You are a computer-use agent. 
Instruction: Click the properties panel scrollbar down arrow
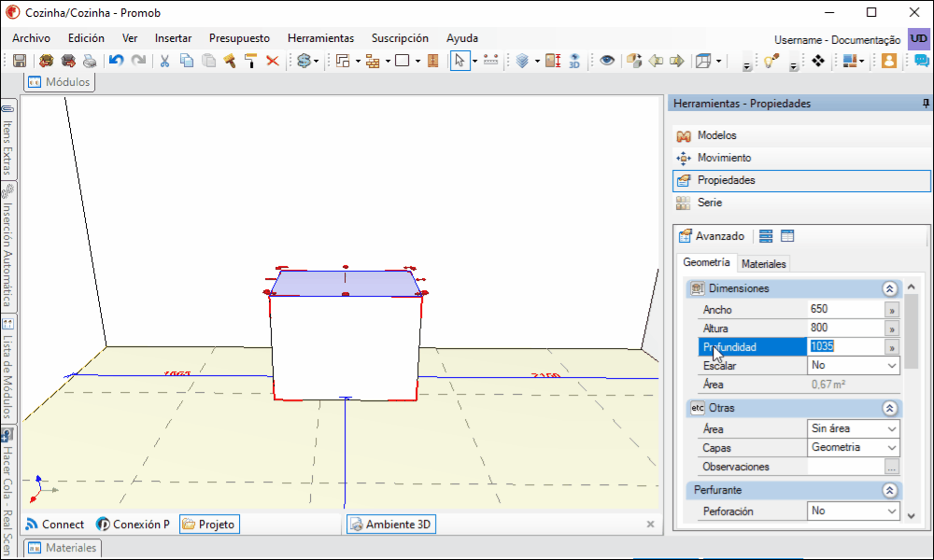point(912,516)
